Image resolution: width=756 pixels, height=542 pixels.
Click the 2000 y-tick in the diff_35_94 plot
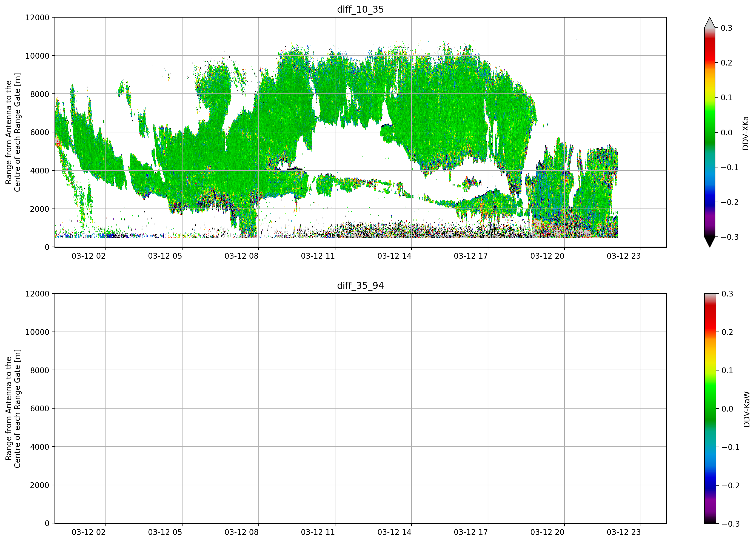click(39, 485)
